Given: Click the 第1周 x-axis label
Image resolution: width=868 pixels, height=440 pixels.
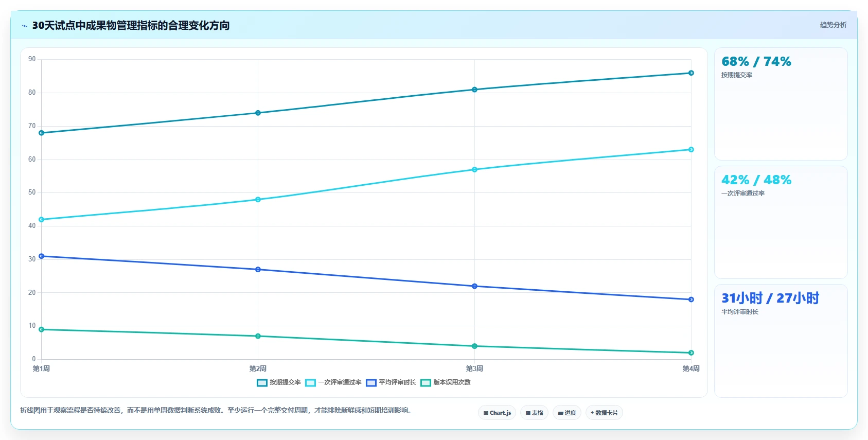Looking at the screenshot, I should coord(42,368).
